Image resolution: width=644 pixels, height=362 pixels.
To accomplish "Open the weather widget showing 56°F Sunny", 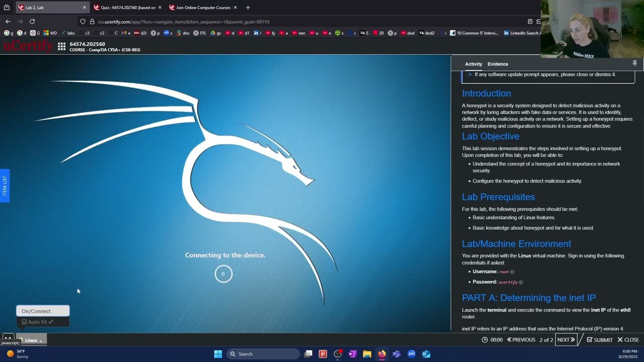I will [x=17, y=354].
